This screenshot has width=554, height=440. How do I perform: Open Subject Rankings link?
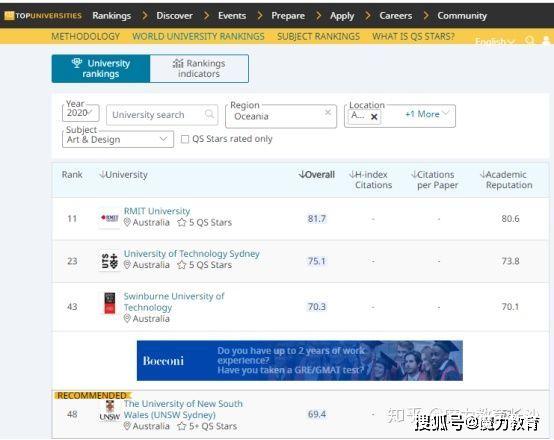click(318, 36)
